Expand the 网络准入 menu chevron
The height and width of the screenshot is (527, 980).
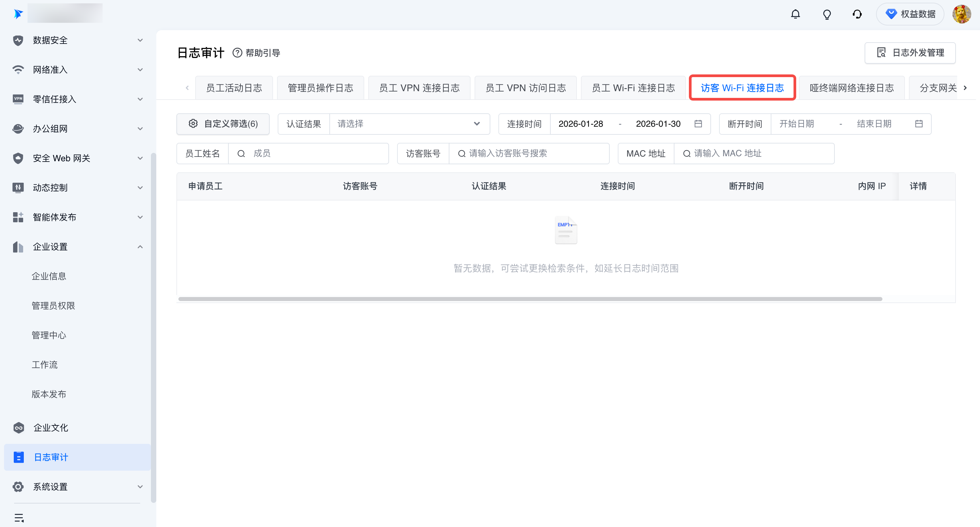coord(140,70)
